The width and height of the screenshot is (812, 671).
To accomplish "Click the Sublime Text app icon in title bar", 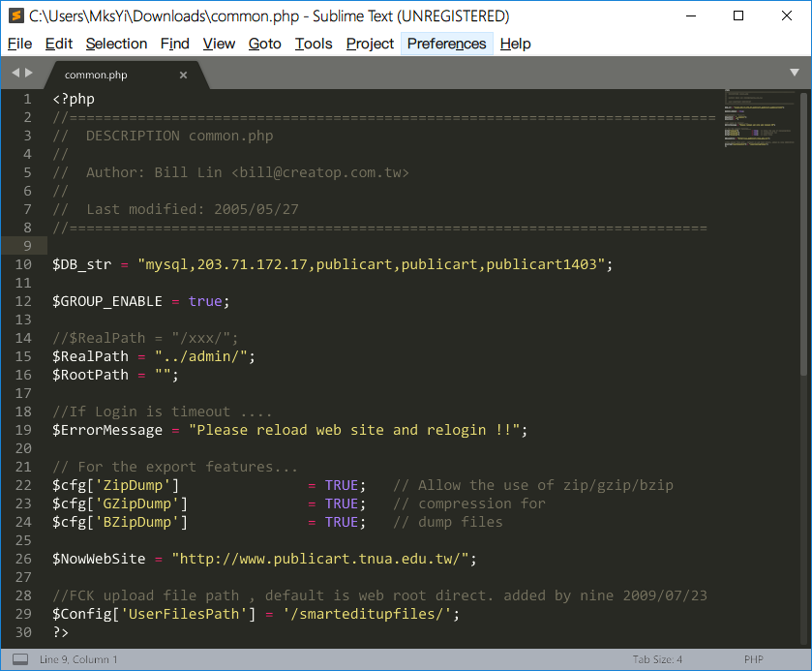I will pos(16,16).
